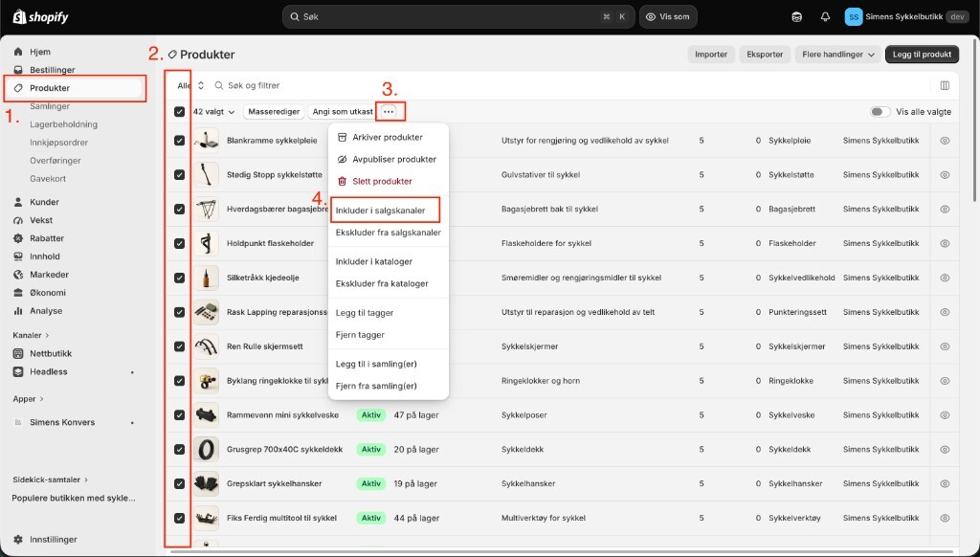Open the three-dot more actions button
The image size is (980, 557).
389,111
